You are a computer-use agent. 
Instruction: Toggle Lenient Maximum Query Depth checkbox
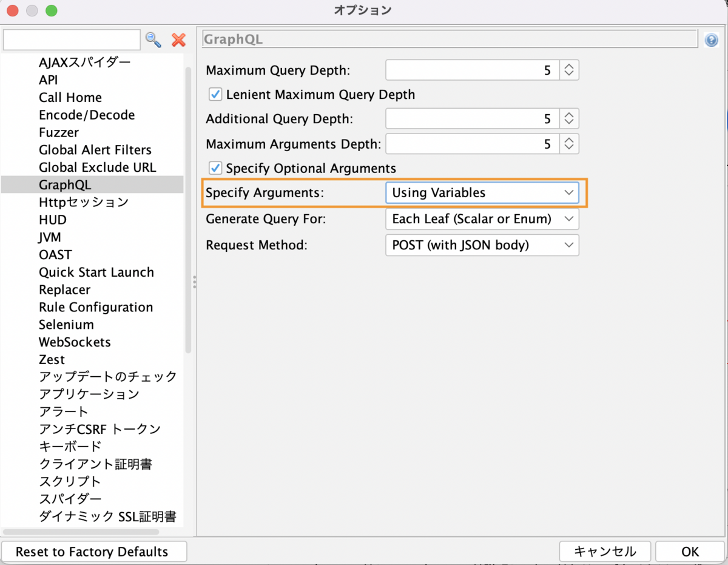[x=215, y=95]
